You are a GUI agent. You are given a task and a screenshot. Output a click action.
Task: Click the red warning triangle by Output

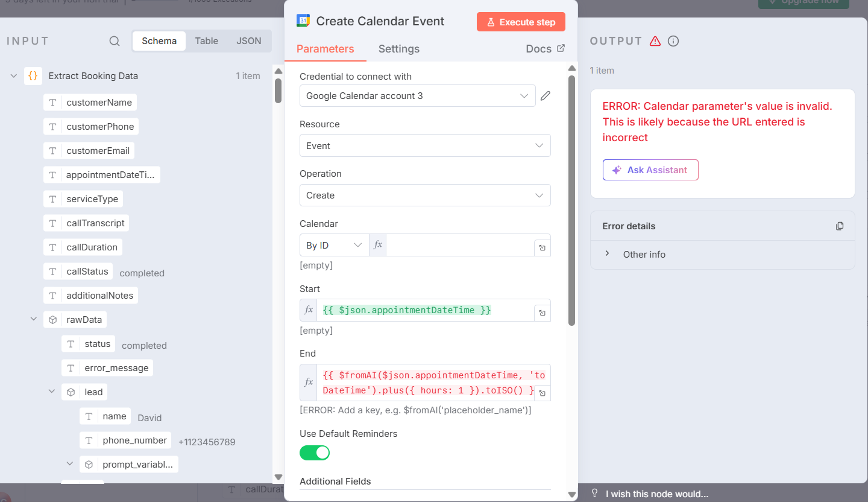pyautogui.click(x=655, y=41)
